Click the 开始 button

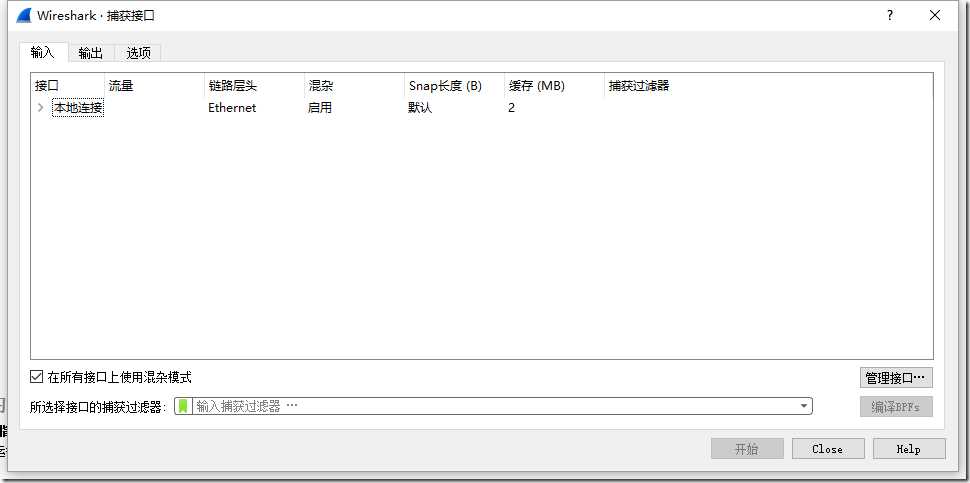click(747, 449)
